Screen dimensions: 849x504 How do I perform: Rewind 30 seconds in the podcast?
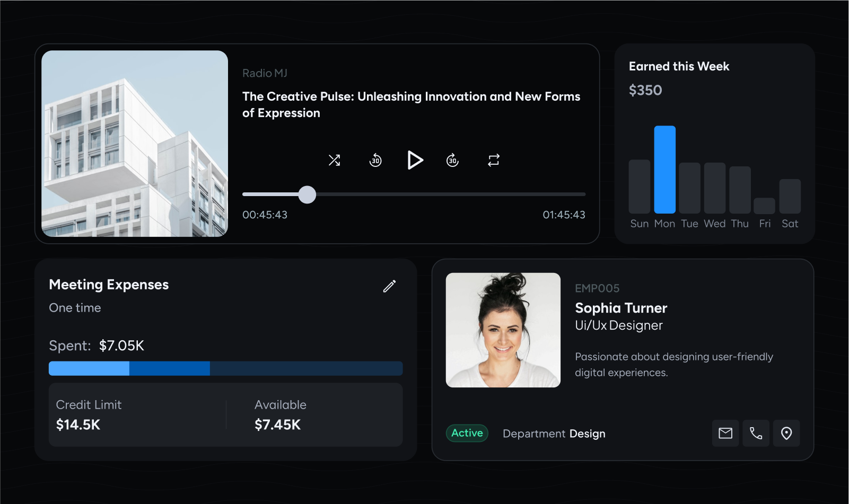pyautogui.click(x=375, y=160)
